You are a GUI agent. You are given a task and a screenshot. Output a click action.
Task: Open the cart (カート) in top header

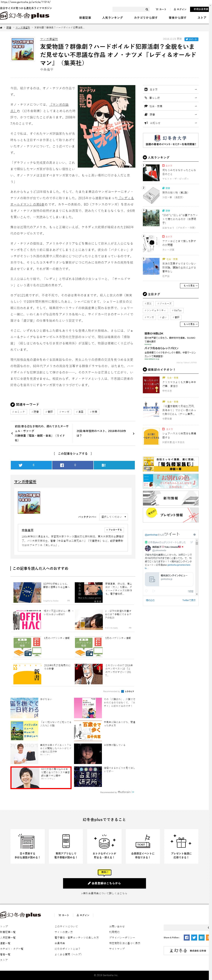click(x=161, y=9)
